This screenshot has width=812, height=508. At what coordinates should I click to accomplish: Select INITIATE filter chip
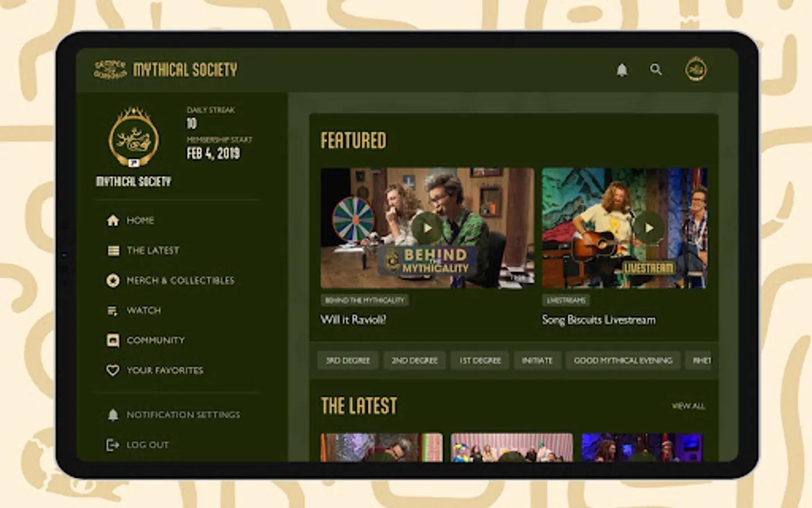click(x=537, y=360)
